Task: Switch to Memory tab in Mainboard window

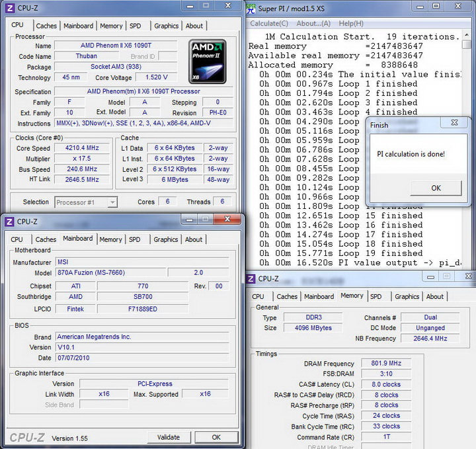Action: 110,239
